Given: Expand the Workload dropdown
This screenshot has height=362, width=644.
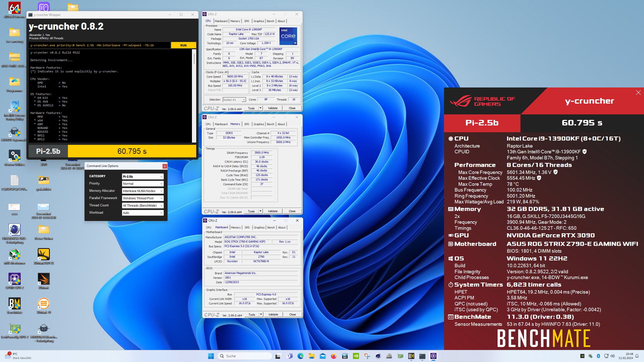Looking at the screenshot, I should [x=143, y=213].
